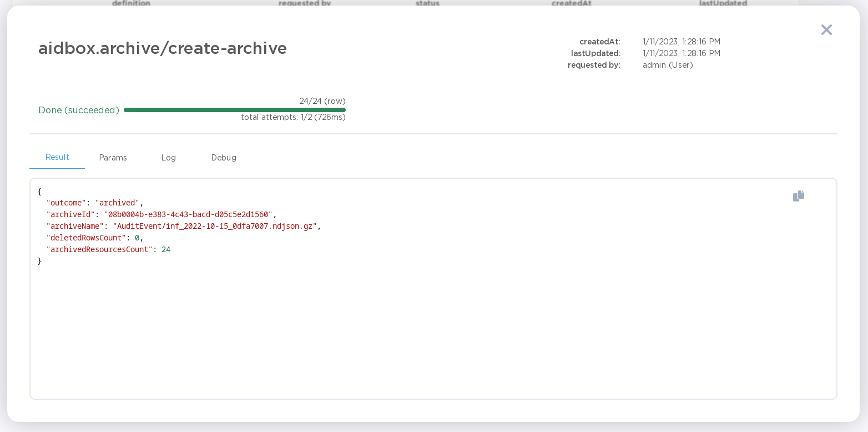
Task: Click empty area of the result code box
Action: (x=433, y=333)
